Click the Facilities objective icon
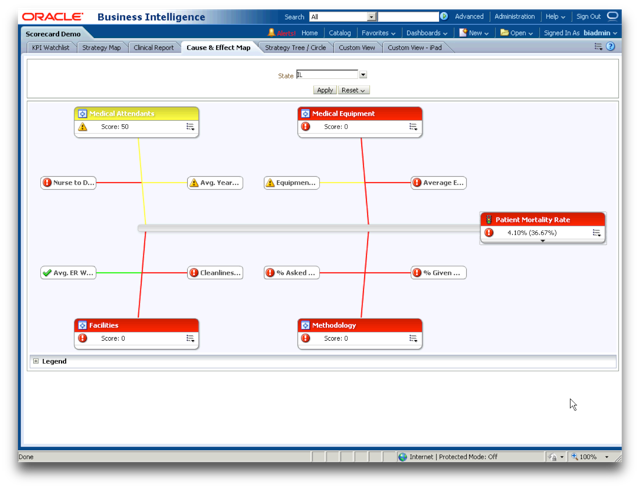640x489 pixels. [82, 325]
